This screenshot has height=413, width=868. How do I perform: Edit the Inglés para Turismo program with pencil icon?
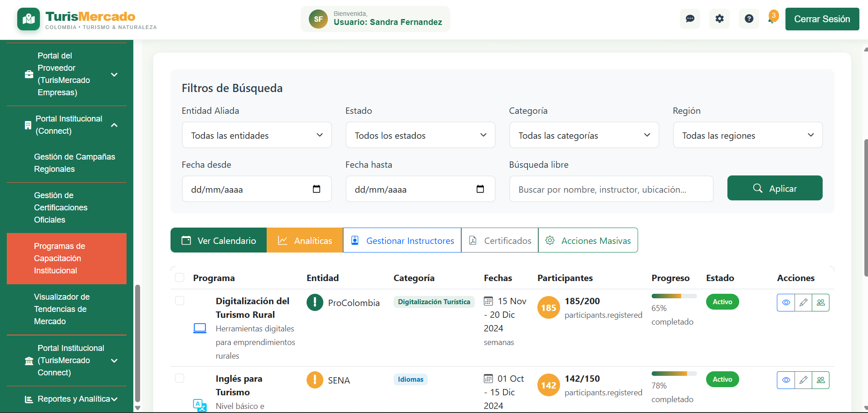(803, 380)
